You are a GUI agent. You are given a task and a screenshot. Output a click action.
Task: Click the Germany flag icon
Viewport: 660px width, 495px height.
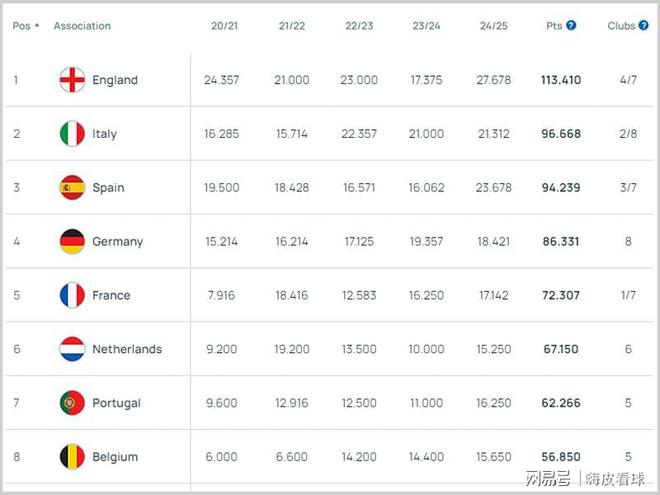point(72,242)
